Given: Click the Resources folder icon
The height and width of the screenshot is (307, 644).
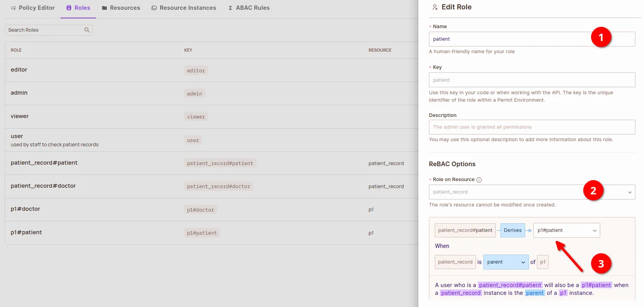Looking at the screenshot, I should point(104,8).
